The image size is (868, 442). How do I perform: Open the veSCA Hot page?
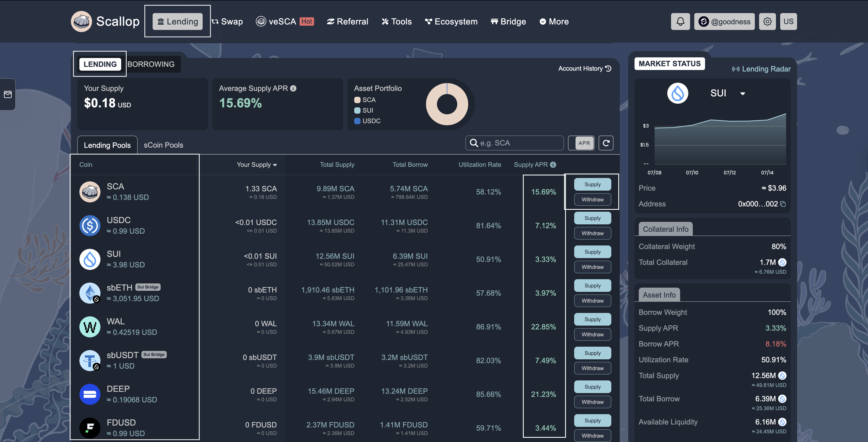[x=285, y=22]
